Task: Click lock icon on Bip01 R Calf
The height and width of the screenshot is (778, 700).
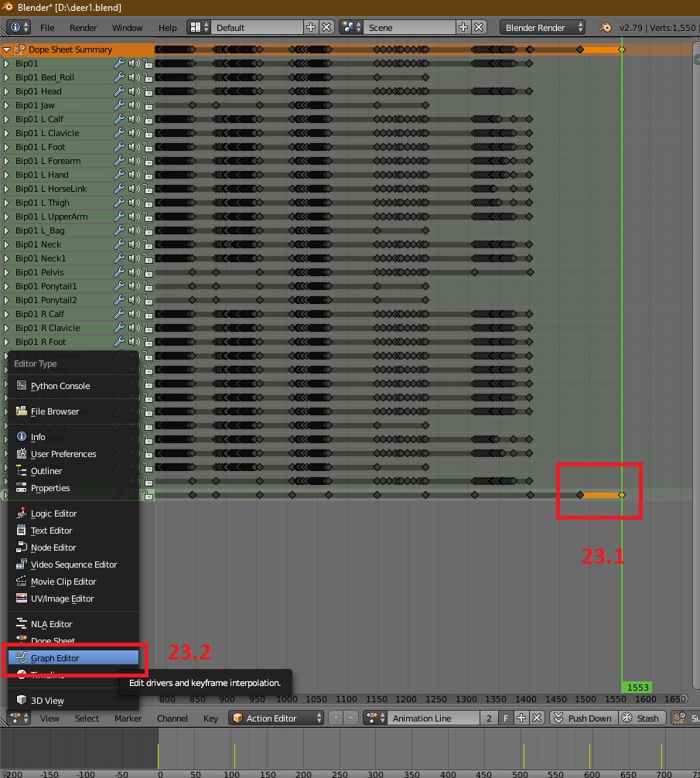Action: point(148,314)
